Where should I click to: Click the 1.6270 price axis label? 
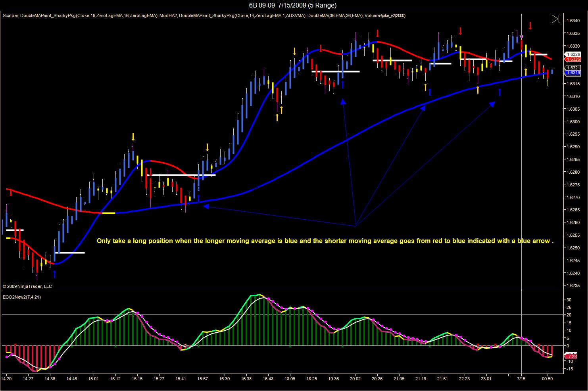pyautogui.click(x=573, y=197)
